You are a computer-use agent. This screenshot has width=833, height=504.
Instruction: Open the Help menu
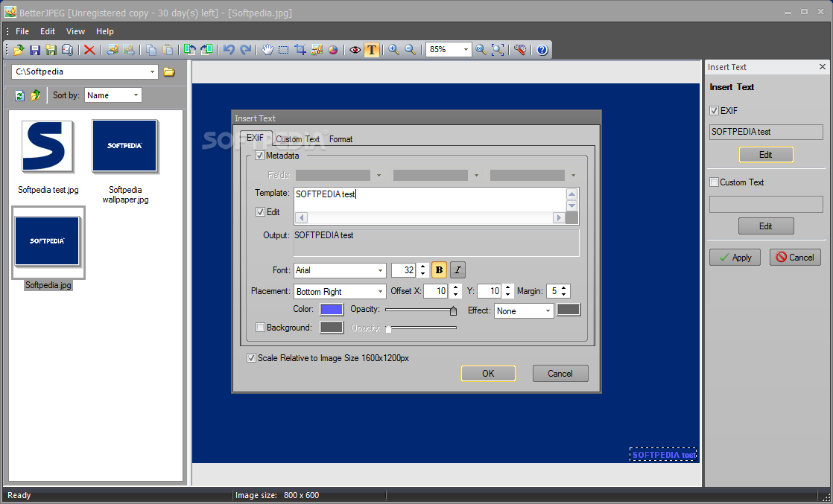pos(104,31)
